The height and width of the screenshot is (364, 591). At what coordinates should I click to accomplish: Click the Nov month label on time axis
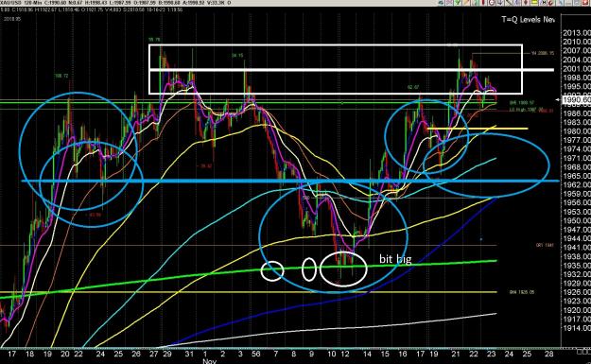tap(209, 361)
